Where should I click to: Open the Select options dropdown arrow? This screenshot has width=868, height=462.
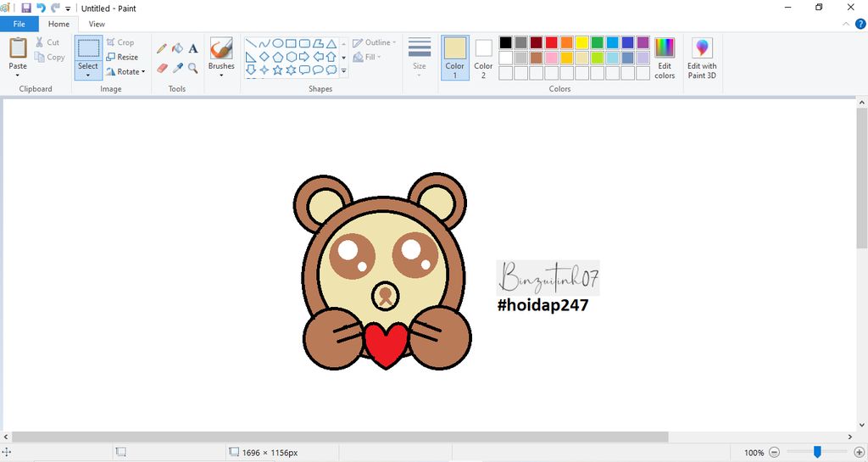88,75
